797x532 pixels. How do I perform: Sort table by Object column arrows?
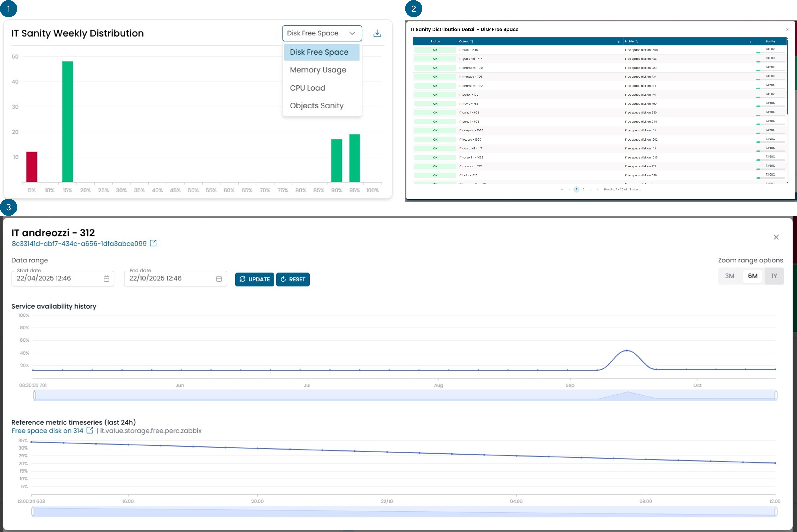coord(472,41)
